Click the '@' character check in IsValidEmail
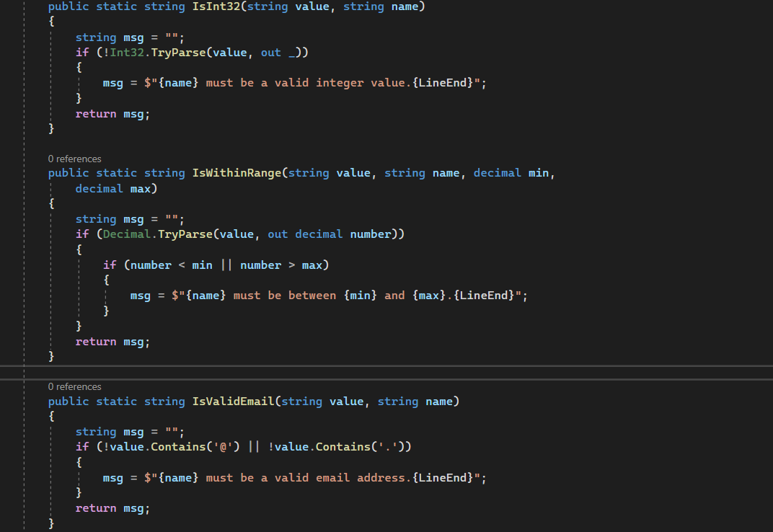Screen dimensions: 773x532 [224, 446]
